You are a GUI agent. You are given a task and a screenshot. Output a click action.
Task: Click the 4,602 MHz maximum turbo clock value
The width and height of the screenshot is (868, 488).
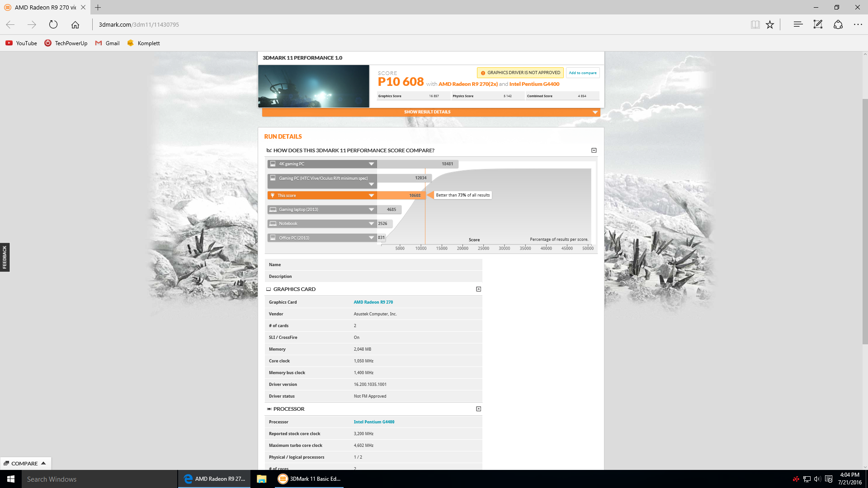pos(364,446)
